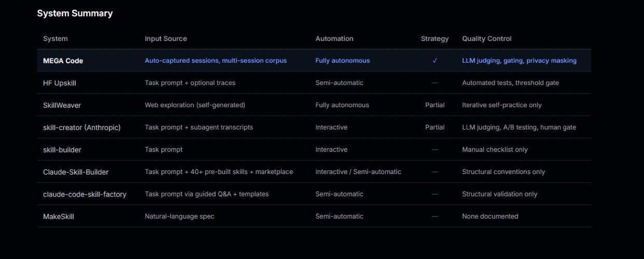Click the Automation column header

coord(334,39)
